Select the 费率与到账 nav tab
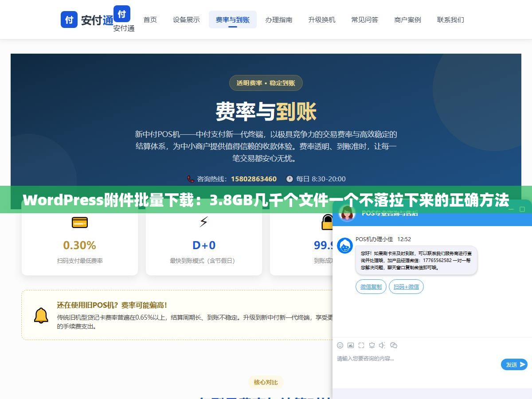 233,20
